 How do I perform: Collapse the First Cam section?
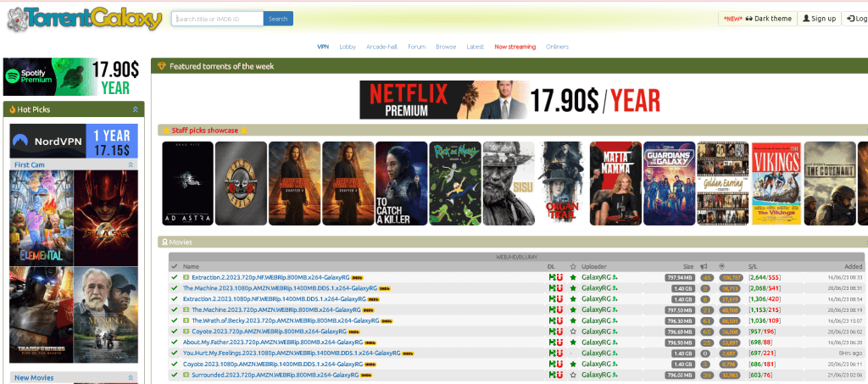click(131, 164)
